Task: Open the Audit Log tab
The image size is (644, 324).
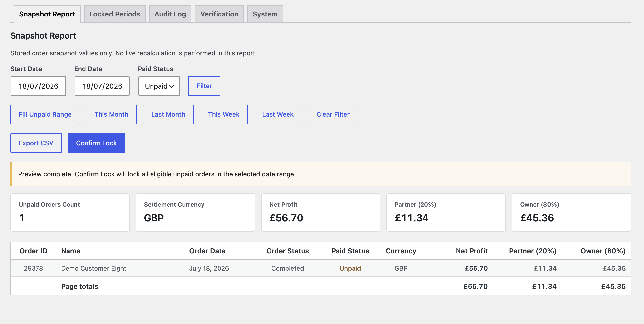Action: point(170,14)
